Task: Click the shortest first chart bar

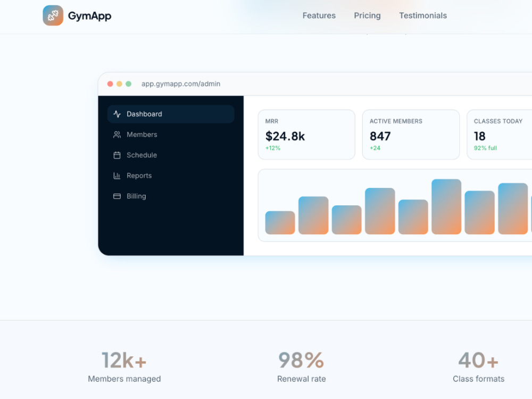Action: click(x=280, y=222)
